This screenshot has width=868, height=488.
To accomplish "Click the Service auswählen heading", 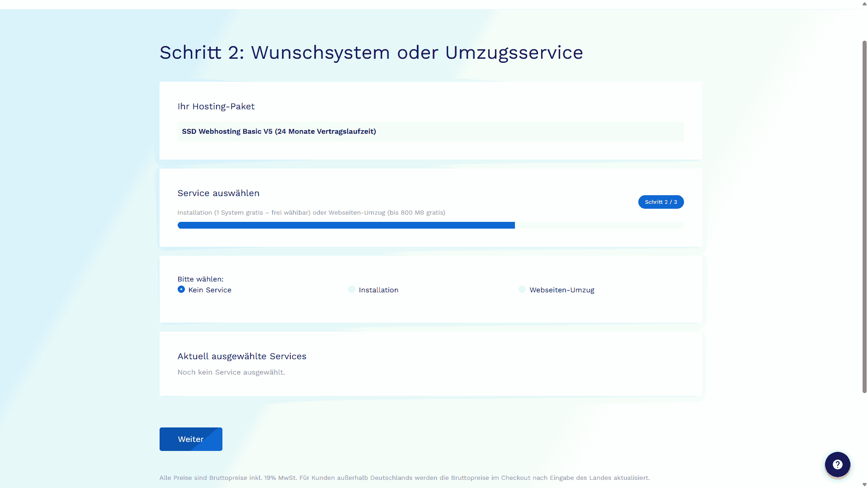I will pos(218,193).
